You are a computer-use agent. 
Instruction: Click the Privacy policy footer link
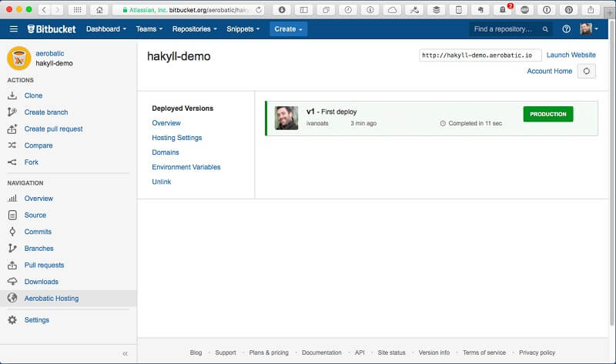(537, 352)
